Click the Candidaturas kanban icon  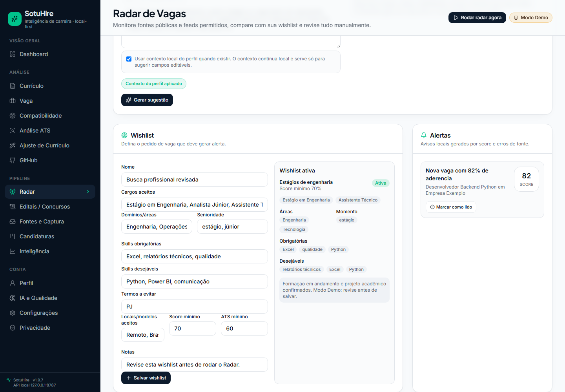tap(13, 236)
